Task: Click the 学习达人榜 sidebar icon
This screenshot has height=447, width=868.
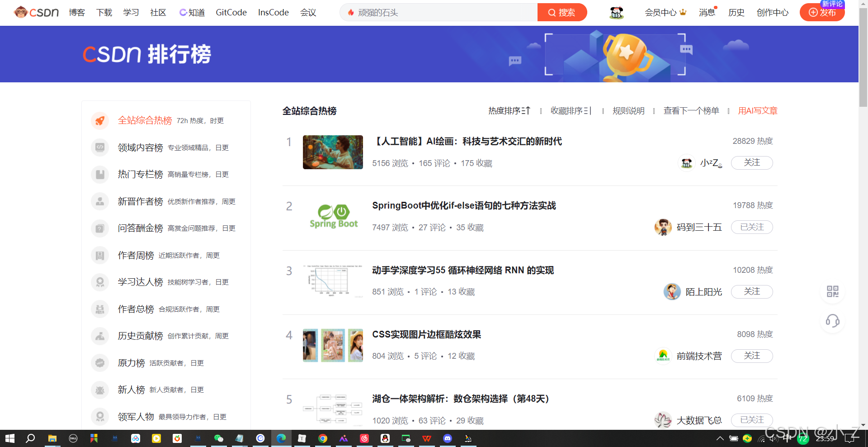Action: pos(100,282)
